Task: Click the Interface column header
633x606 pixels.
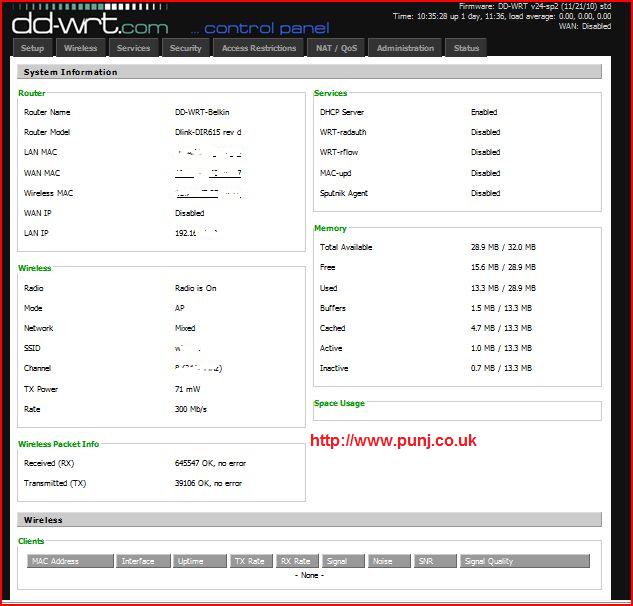Action: click(143, 561)
